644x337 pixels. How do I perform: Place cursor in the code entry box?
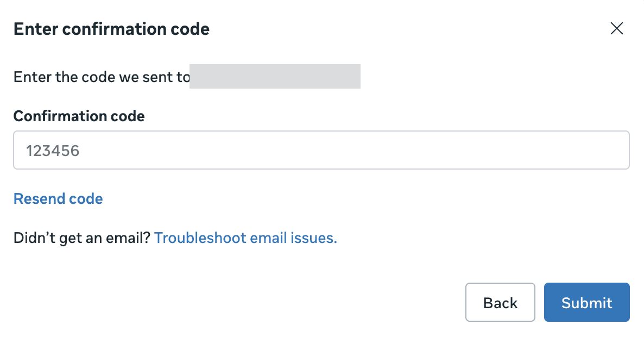tap(321, 150)
